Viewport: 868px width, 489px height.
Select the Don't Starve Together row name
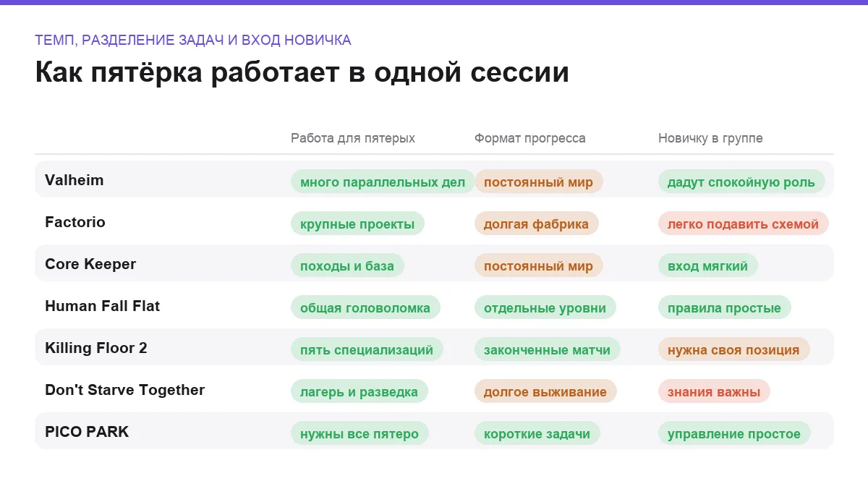point(125,390)
